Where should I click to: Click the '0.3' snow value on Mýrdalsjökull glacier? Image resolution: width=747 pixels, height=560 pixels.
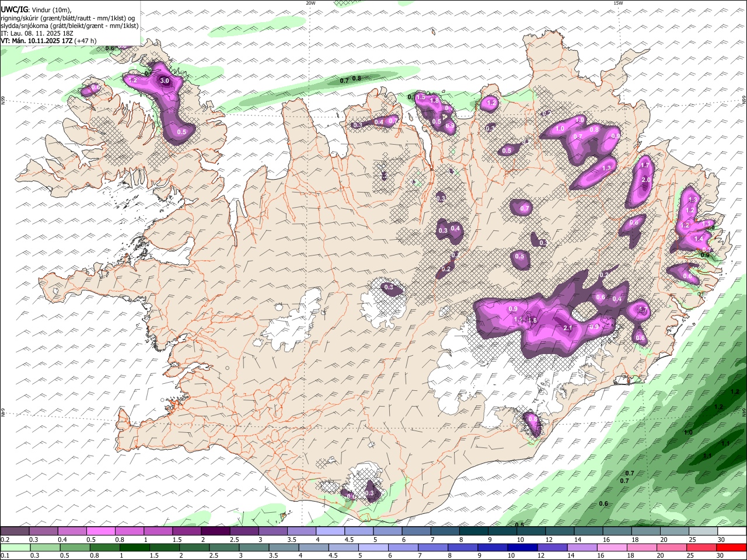(x=369, y=494)
